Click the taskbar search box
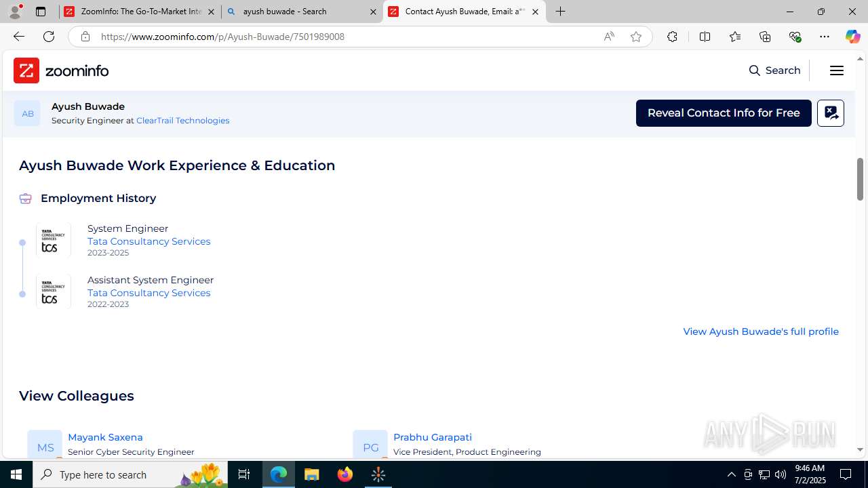 pyautogui.click(x=131, y=474)
